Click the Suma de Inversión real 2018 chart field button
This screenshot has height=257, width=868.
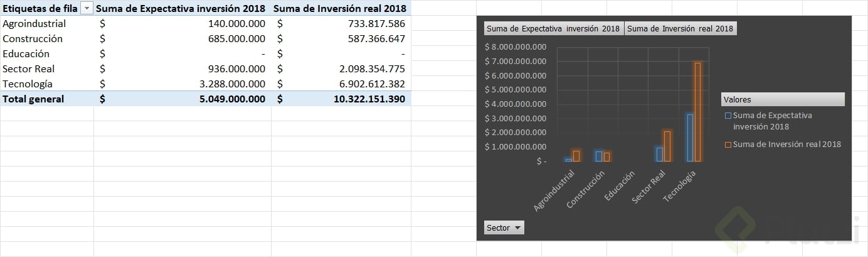pos(680,28)
